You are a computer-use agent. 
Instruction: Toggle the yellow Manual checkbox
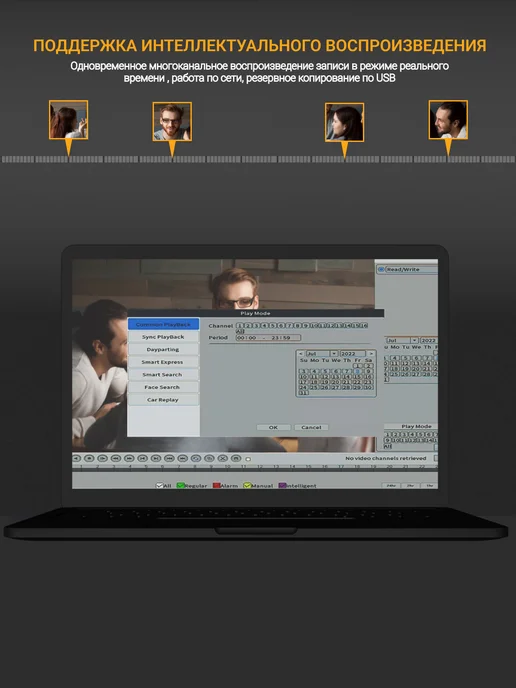click(x=247, y=486)
